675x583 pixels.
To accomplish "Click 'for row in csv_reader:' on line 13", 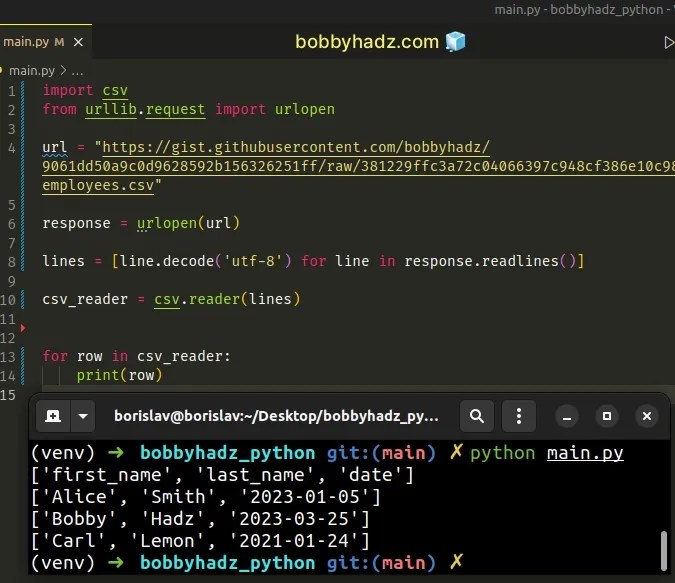I will point(136,356).
